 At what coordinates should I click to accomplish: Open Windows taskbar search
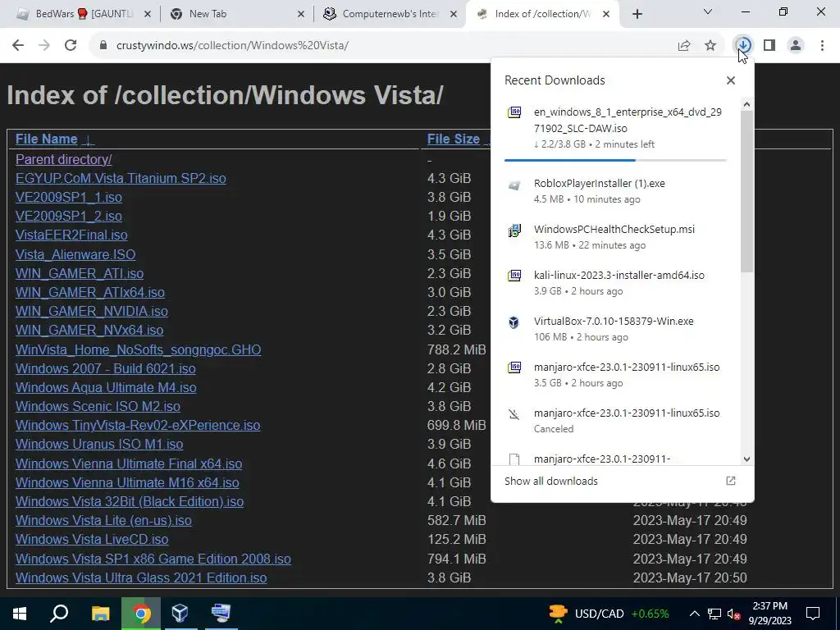(59, 614)
